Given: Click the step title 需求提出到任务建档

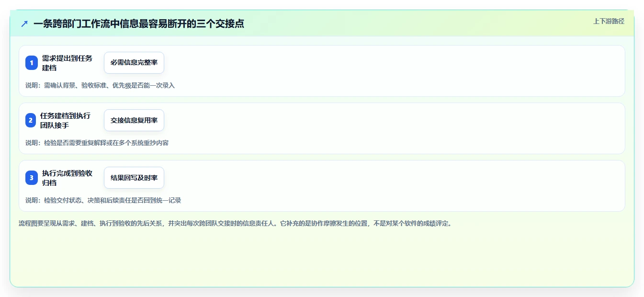Looking at the screenshot, I should point(67,63).
